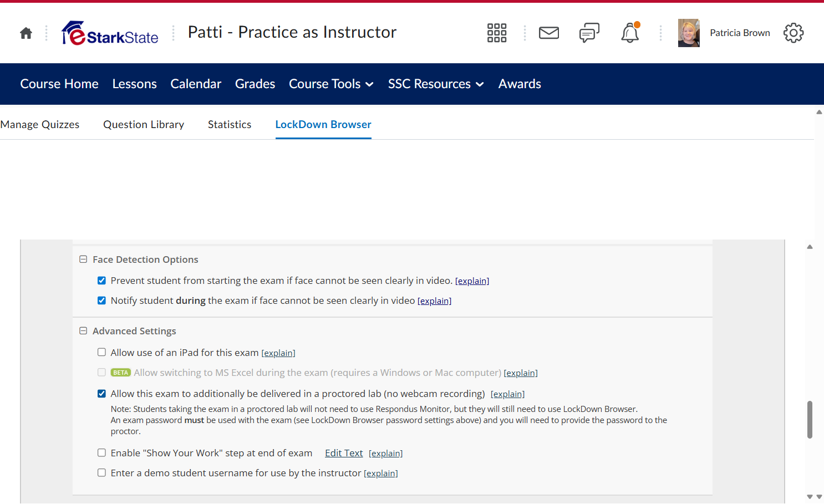Enable allow use of an iPad checkbox
Screen dimensions: 824x504
[x=101, y=352]
